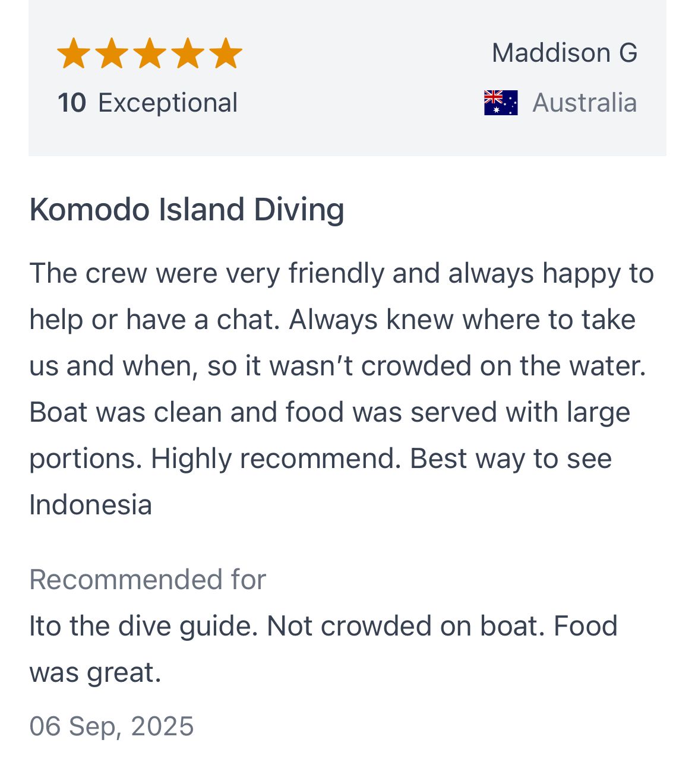
Task: Click the third orange rating star
Action: point(150,53)
